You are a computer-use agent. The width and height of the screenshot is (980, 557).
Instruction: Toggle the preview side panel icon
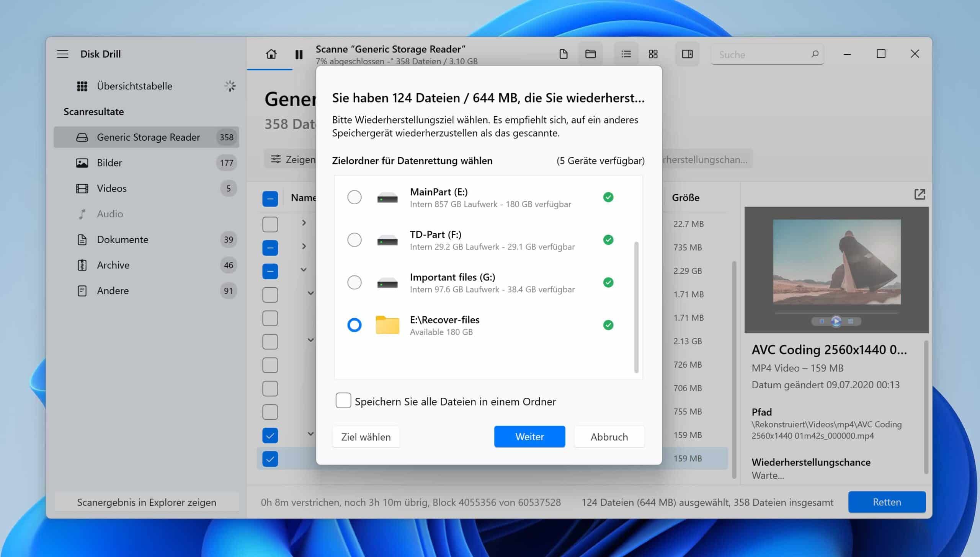[687, 54]
